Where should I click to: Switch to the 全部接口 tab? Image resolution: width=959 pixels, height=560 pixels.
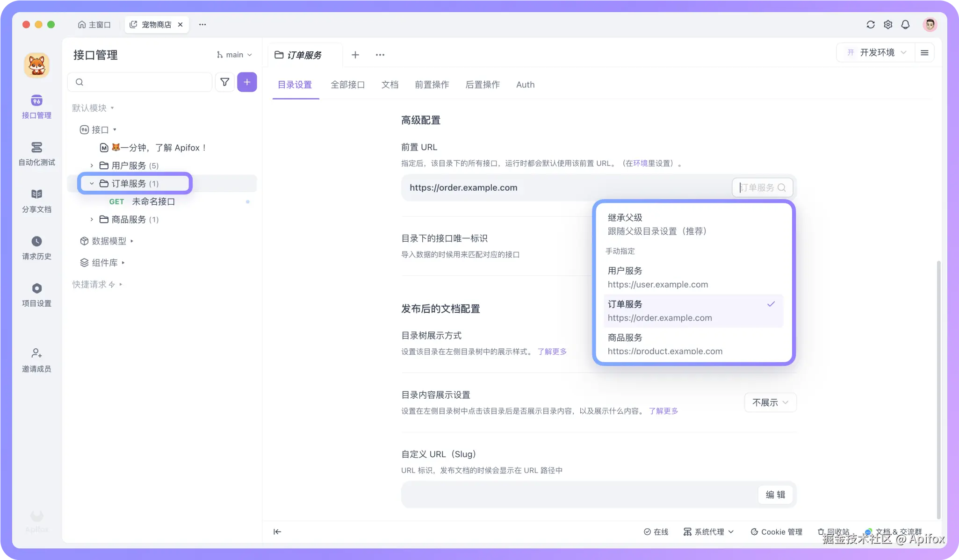point(347,85)
